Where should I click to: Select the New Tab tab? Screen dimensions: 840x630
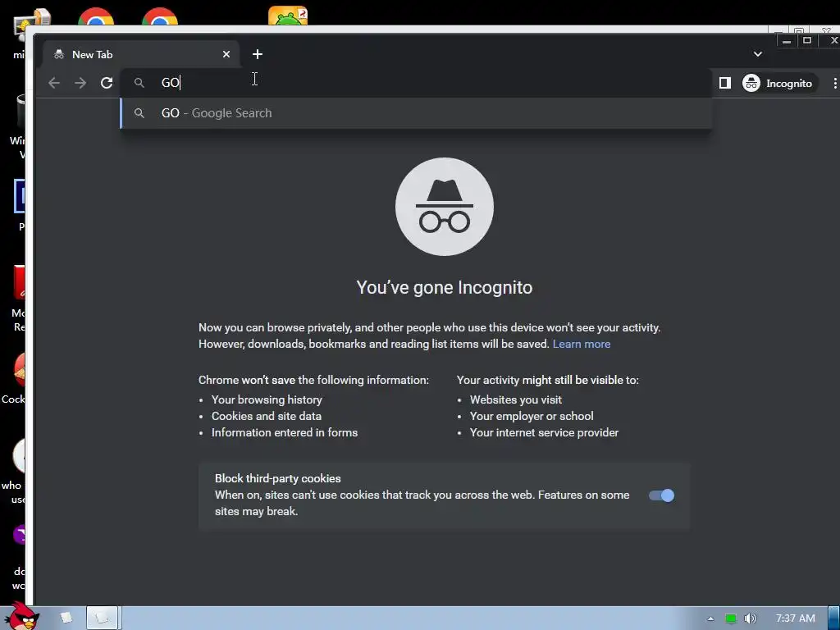140,54
